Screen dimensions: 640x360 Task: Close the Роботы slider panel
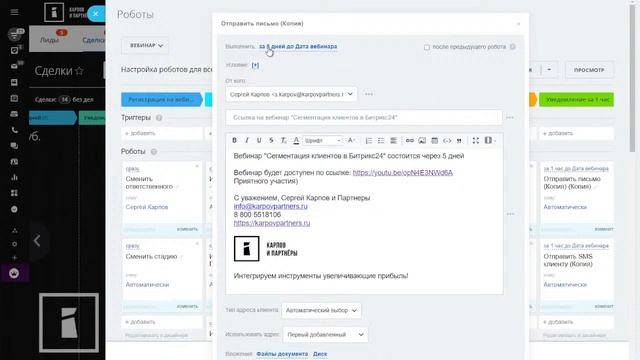[x=96, y=14]
